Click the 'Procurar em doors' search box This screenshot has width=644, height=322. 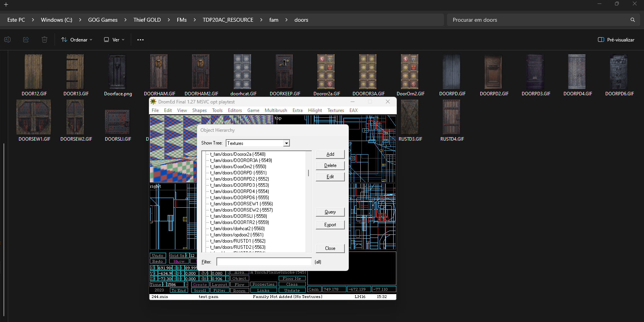point(543,20)
